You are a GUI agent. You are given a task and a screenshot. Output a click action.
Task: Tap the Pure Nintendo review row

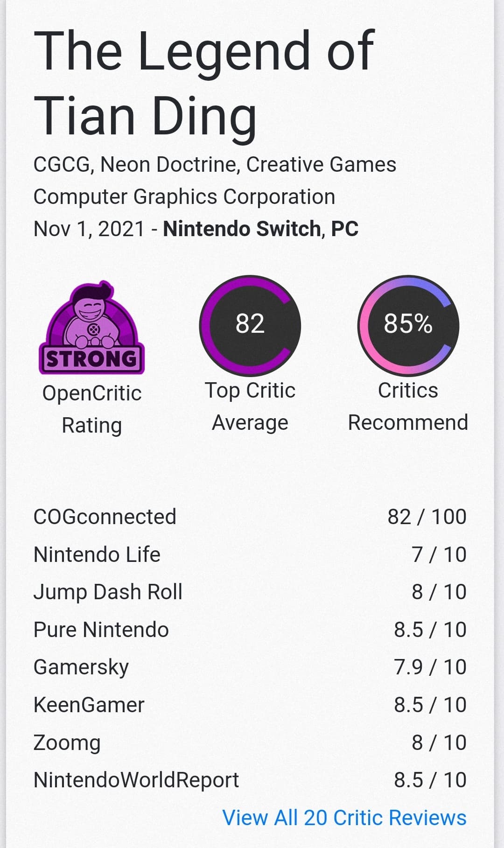[101, 630]
